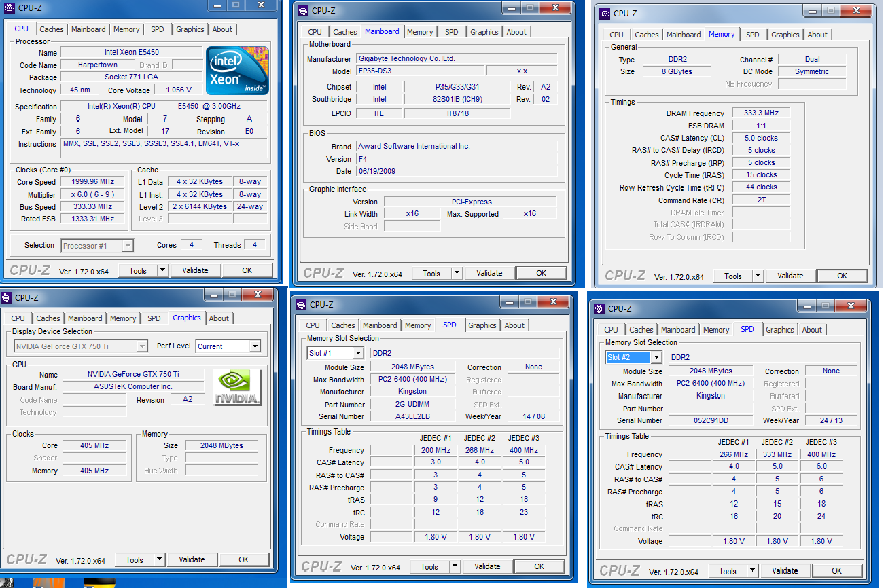Click the code name value 'Harpertown'
The image size is (886, 588).
pyautogui.click(x=97, y=65)
